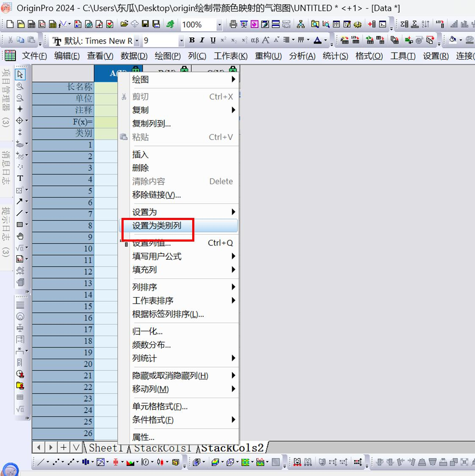475x476 pixels.
Task: Select the Text tool
Action: point(20,178)
